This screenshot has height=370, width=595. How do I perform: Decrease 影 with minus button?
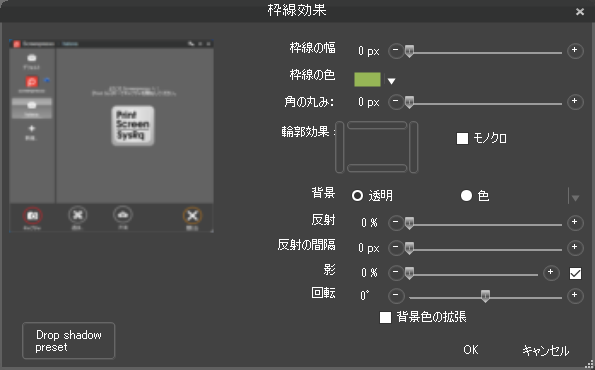396,273
